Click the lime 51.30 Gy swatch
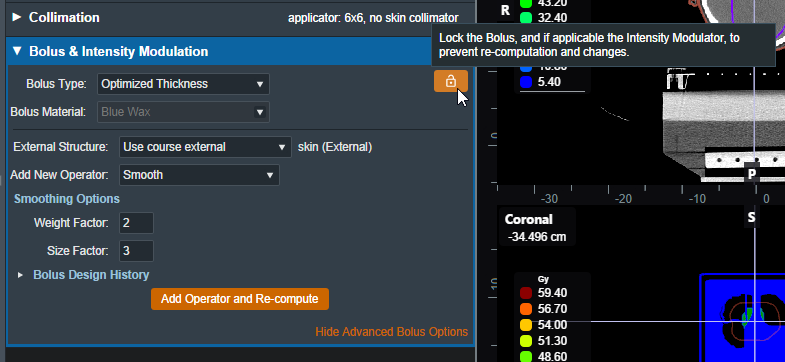This screenshot has width=785, height=362. (x=526, y=341)
